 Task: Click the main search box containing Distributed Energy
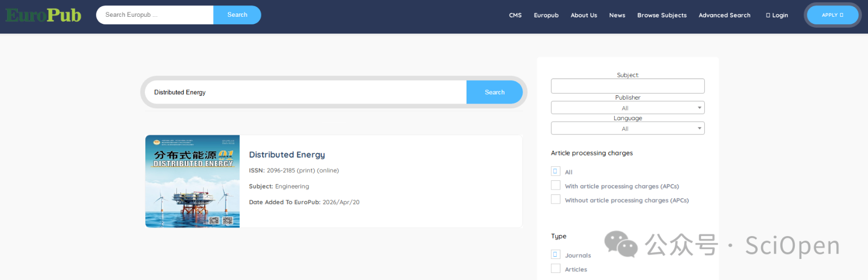point(306,92)
